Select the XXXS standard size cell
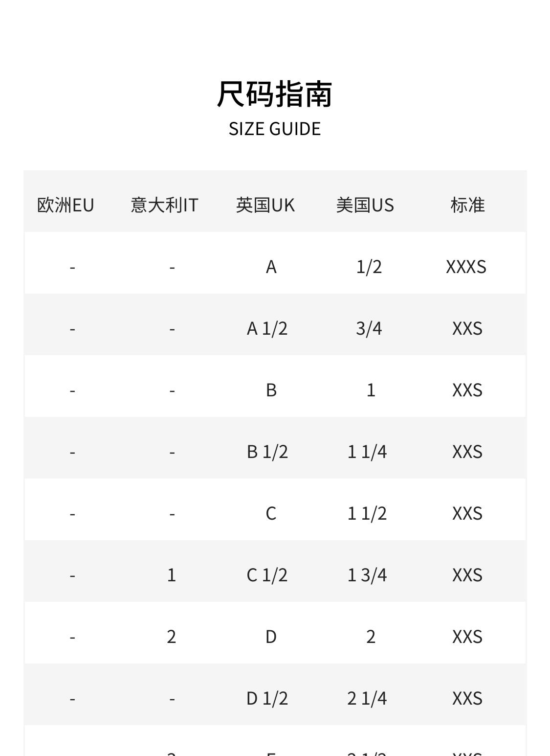 (x=466, y=267)
